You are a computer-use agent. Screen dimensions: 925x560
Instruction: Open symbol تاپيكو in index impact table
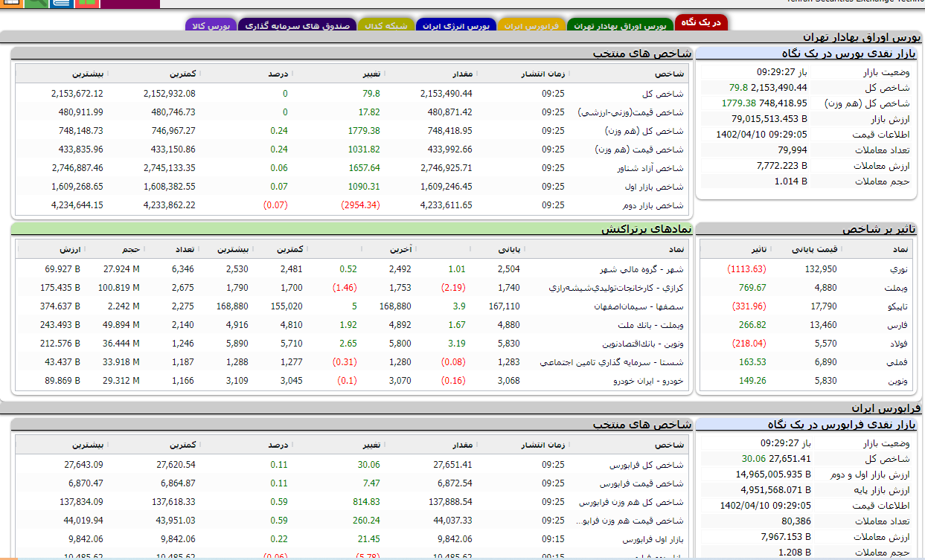tap(896, 306)
